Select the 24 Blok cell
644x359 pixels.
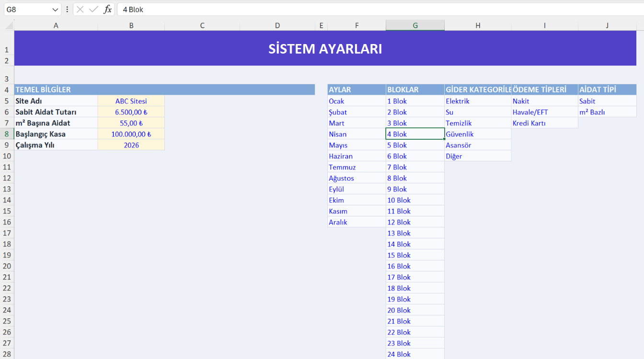coord(415,354)
